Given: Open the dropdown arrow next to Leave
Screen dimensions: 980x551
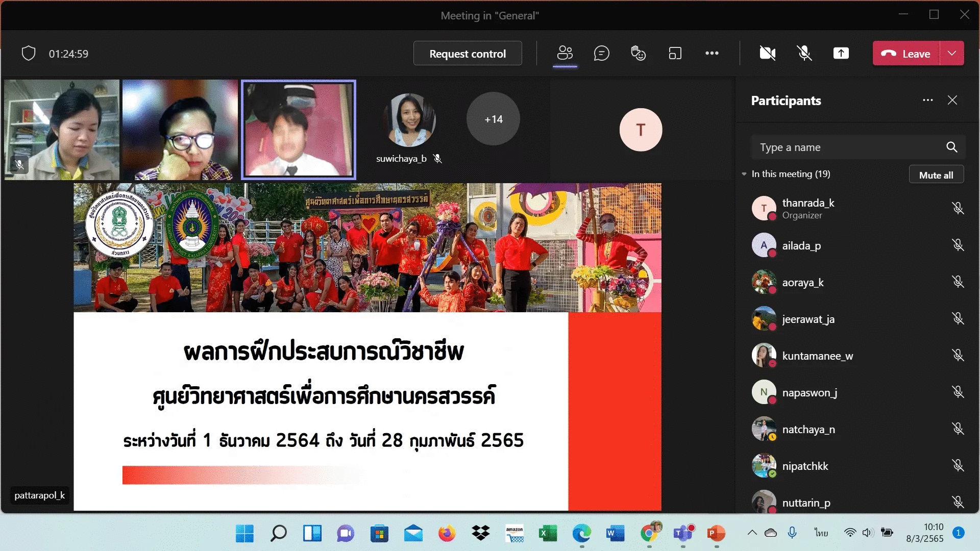Looking at the screenshot, I should click(x=952, y=53).
